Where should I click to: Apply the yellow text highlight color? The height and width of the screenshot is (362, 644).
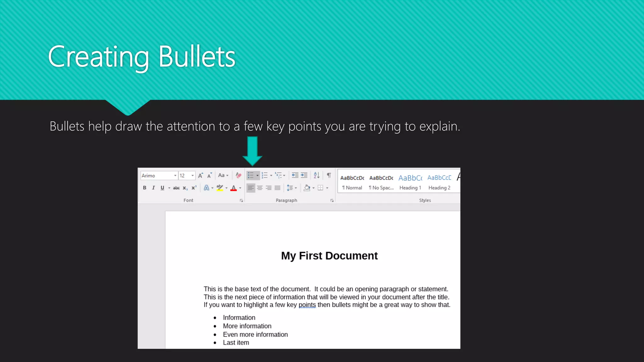click(220, 188)
